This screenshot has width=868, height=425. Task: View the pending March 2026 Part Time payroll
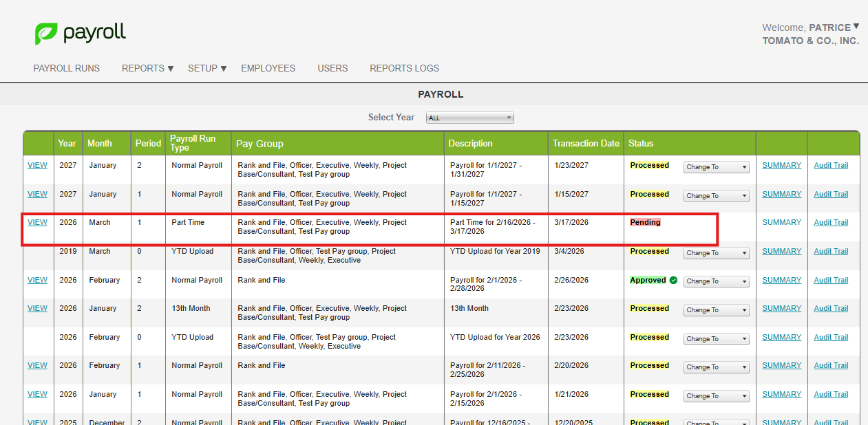[37, 222]
